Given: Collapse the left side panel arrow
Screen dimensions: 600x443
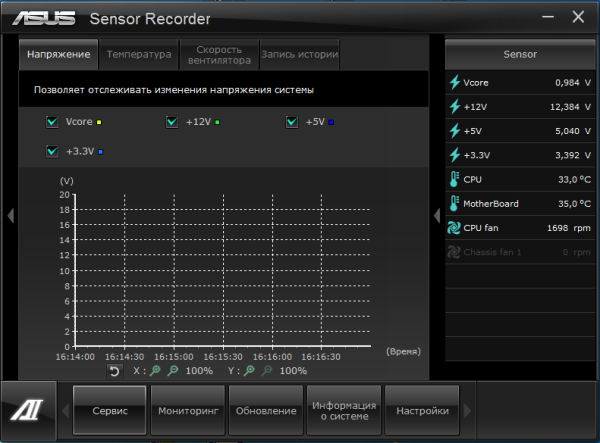Looking at the screenshot, I should (x=10, y=215).
